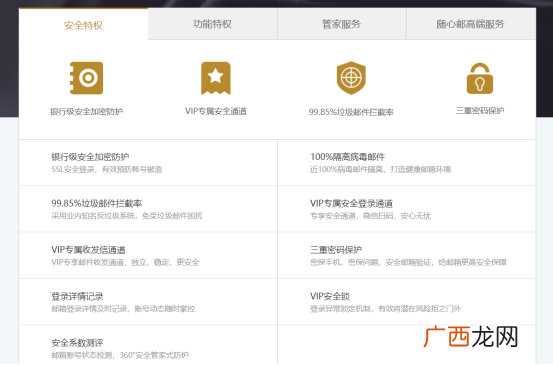Click the safe icon for bank-level encryption
This screenshot has width=553, height=365.
[86, 78]
